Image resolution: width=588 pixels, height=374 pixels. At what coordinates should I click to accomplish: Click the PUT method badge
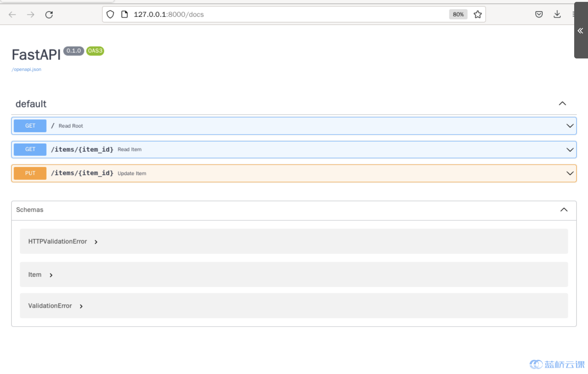pos(30,173)
